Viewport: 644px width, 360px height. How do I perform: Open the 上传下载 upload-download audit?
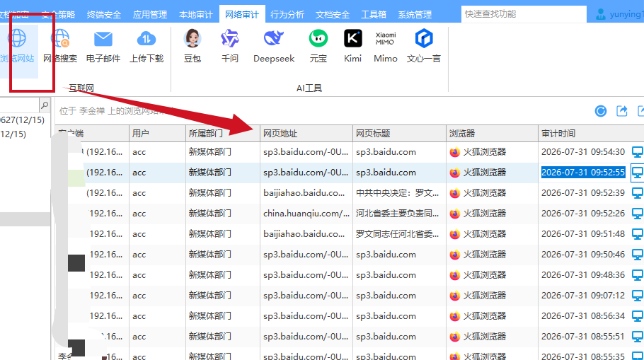pos(146,47)
